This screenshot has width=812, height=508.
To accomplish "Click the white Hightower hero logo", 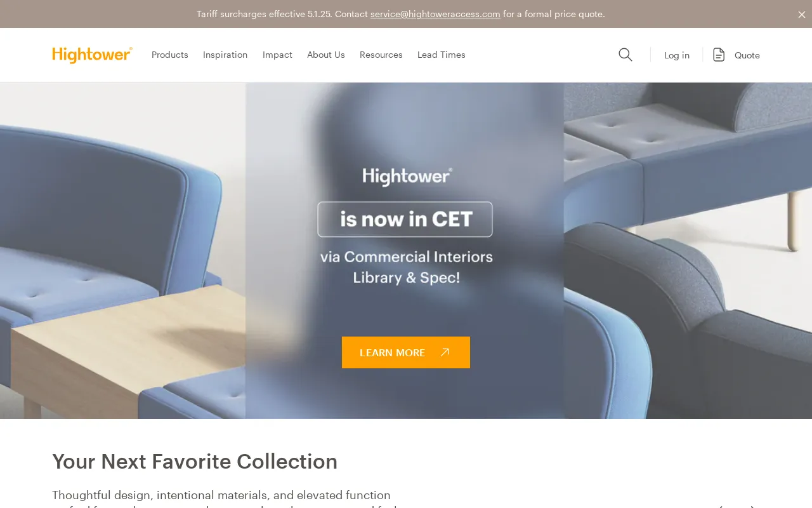I will tap(407, 176).
